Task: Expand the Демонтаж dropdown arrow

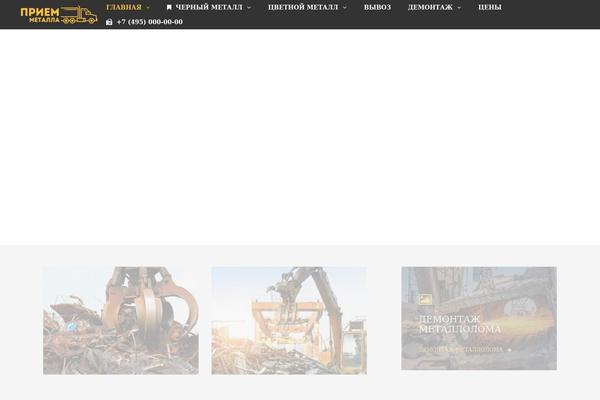Action: (x=459, y=8)
